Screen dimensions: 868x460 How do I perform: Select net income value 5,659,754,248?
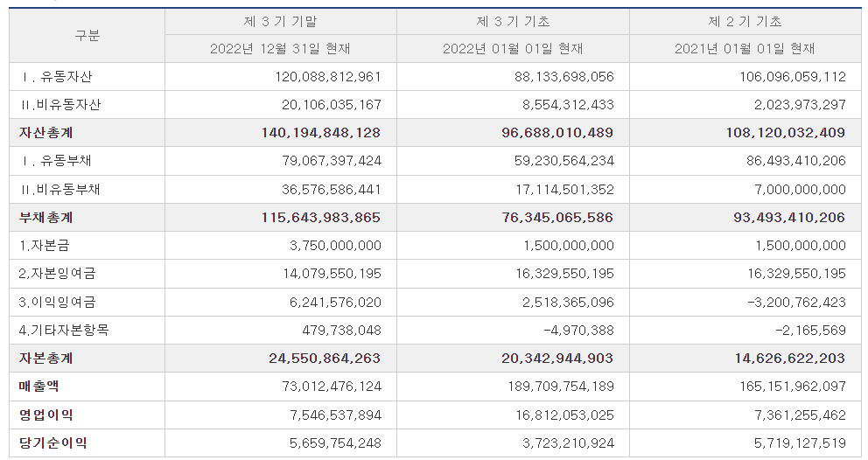point(335,443)
